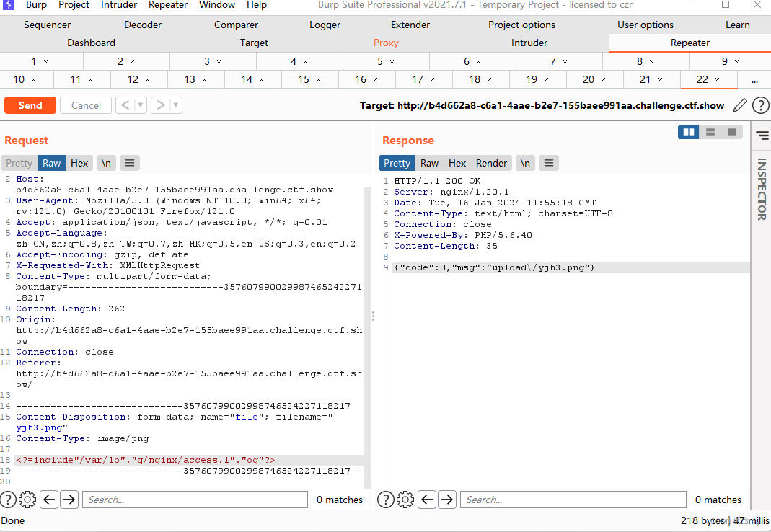Open the Intruder menu
This screenshot has height=532, width=771.
119,5
